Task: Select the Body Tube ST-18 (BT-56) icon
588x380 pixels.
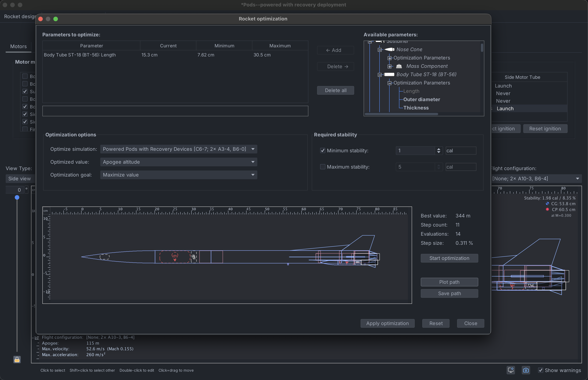Action: (389, 74)
